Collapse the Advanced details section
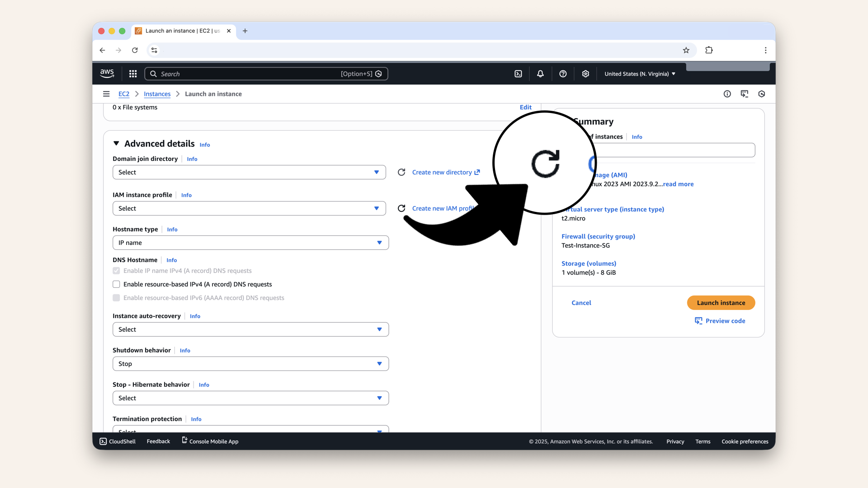The width and height of the screenshot is (868, 488). pos(117,143)
